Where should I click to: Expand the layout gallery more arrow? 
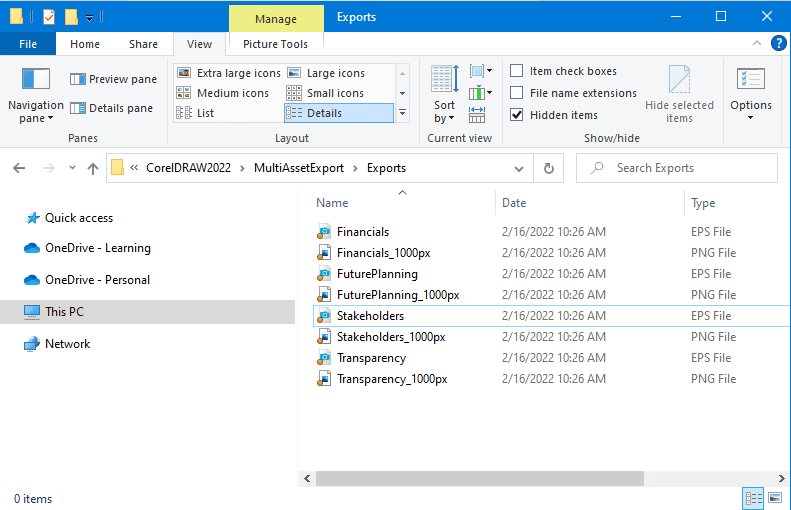(x=402, y=113)
